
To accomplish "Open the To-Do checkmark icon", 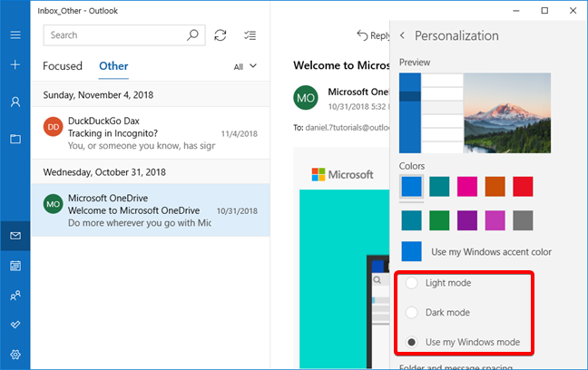I will [15, 325].
